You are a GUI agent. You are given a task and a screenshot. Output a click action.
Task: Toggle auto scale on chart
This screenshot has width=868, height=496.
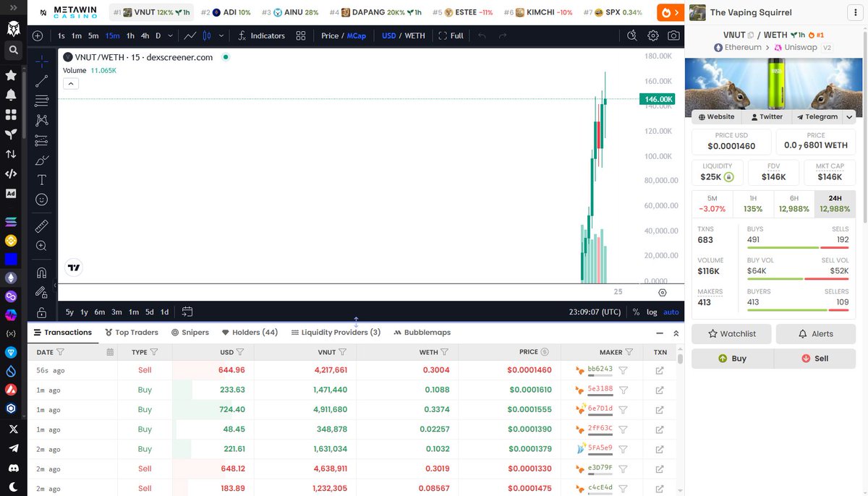[x=671, y=312]
